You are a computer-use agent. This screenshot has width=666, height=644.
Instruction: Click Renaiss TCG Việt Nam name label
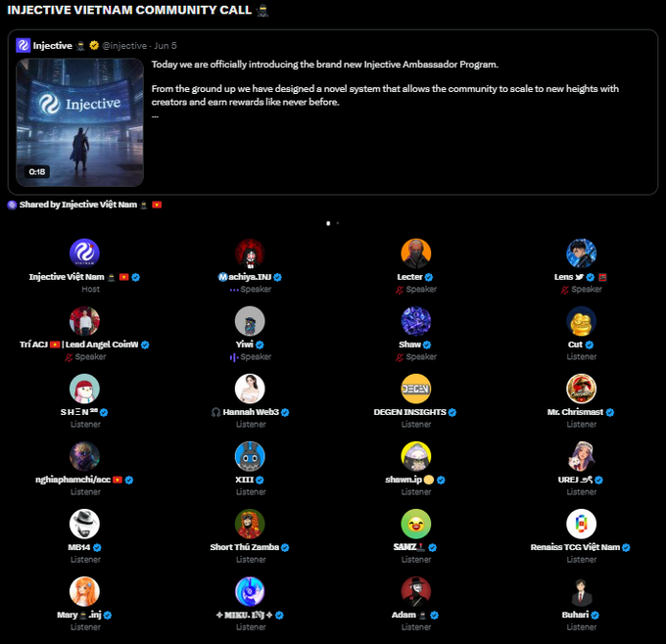(x=575, y=547)
